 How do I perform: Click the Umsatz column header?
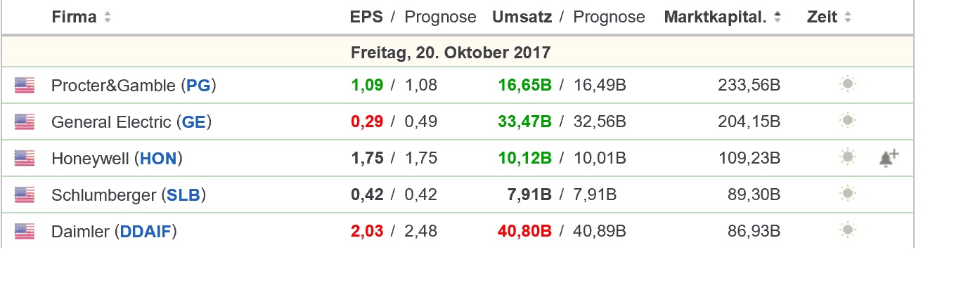(x=522, y=18)
